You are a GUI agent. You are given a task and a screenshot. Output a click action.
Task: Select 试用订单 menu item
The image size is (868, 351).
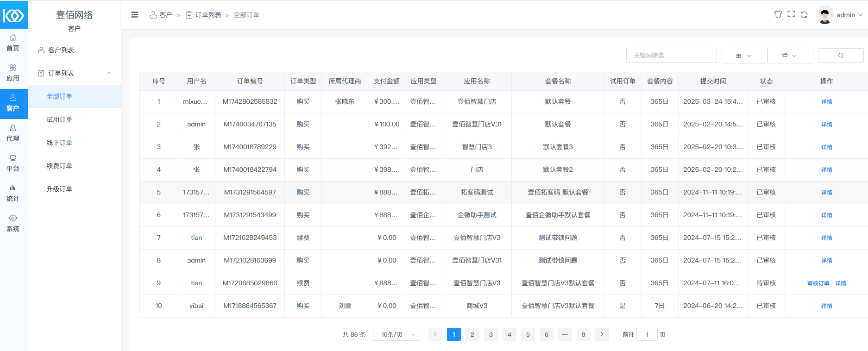(x=75, y=119)
